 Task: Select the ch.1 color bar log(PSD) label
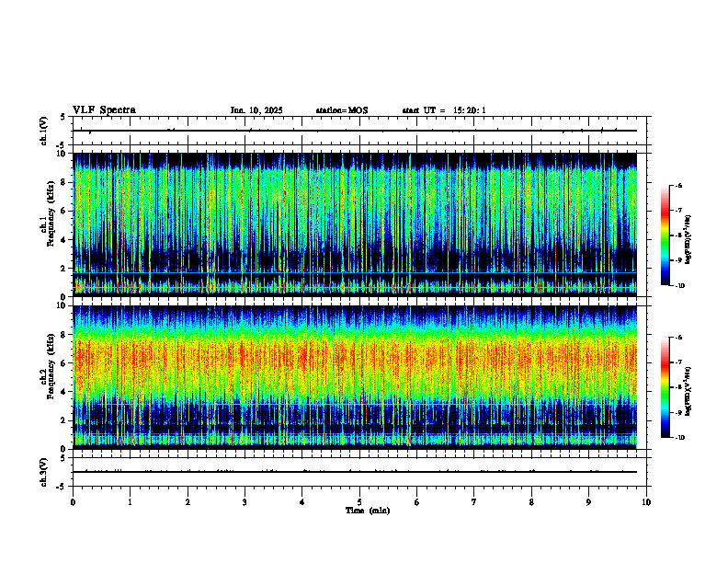pos(688,240)
